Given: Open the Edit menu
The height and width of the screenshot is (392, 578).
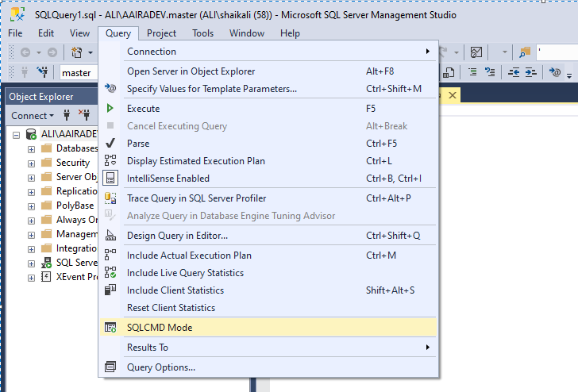Looking at the screenshot, I should coord(46,33).
